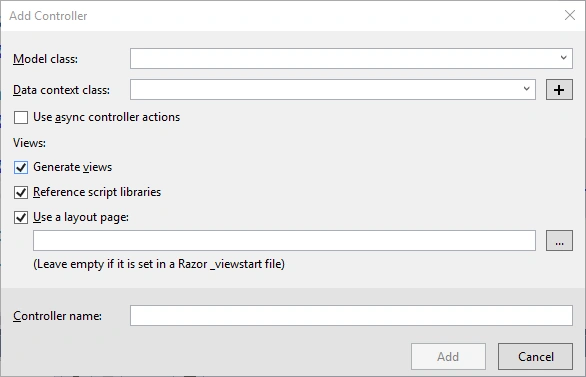Cancel the Add Controller dialog
The height and width of the screenshot is (377, 586).
[x=535, y=357]
